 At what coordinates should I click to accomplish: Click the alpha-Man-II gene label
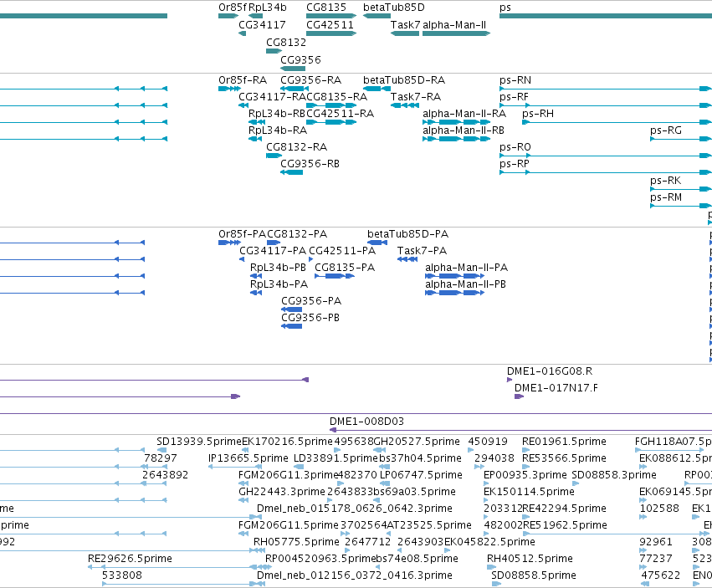[454, 24]
